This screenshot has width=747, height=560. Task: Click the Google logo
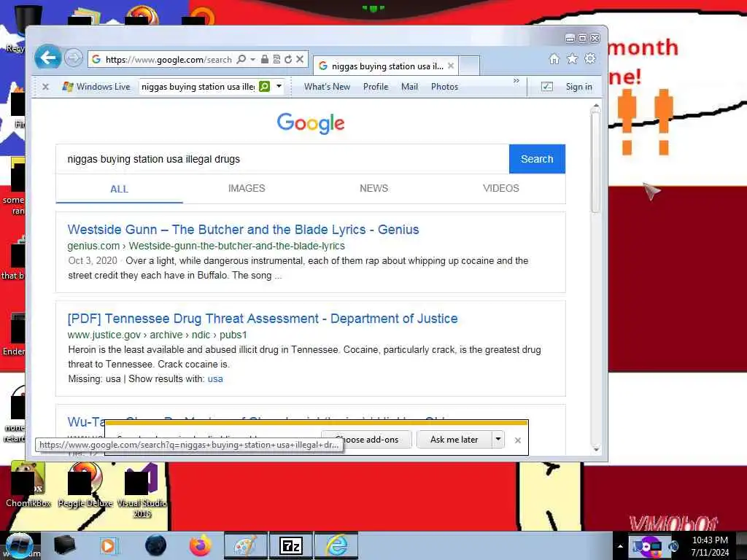tap(311, 123)
